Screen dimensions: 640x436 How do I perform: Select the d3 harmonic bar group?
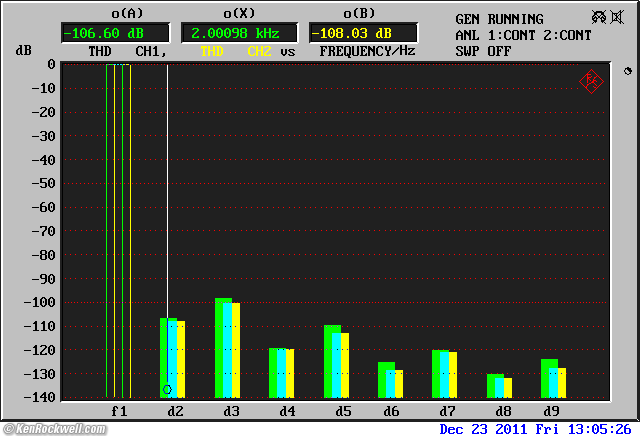[231, 347]
